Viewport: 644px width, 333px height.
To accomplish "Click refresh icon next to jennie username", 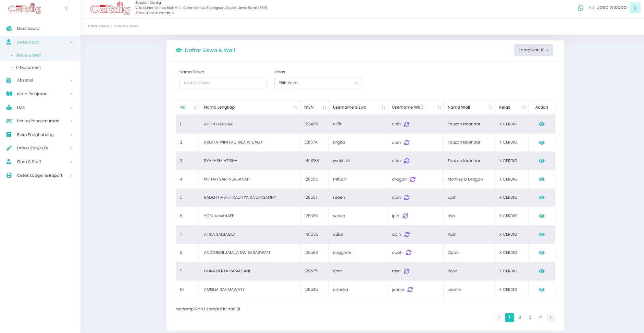I will (x=410, y=289).
